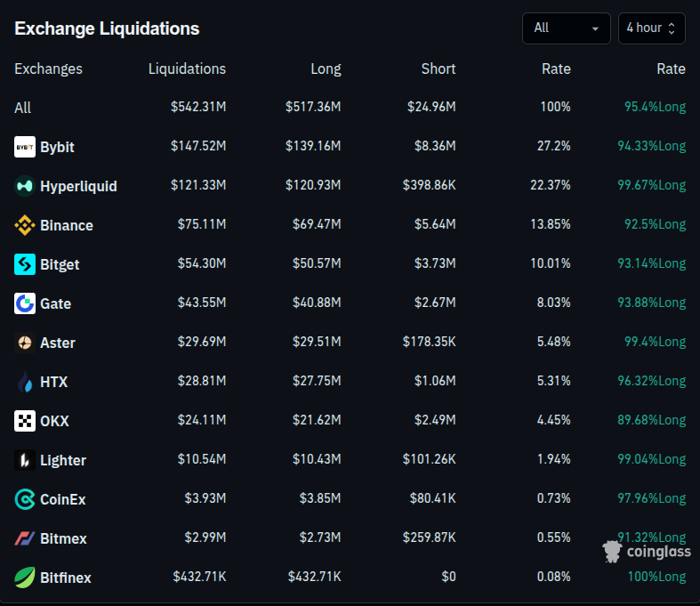Screen dimensions: 700x606
Task: Click total liquidations value $542.31M
Action: [x=198, y=107]
